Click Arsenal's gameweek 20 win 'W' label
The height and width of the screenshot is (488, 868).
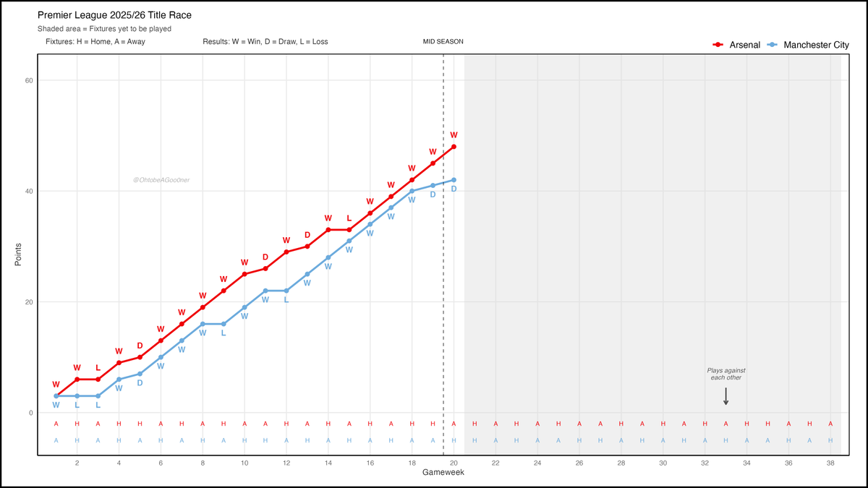(454, 135)
